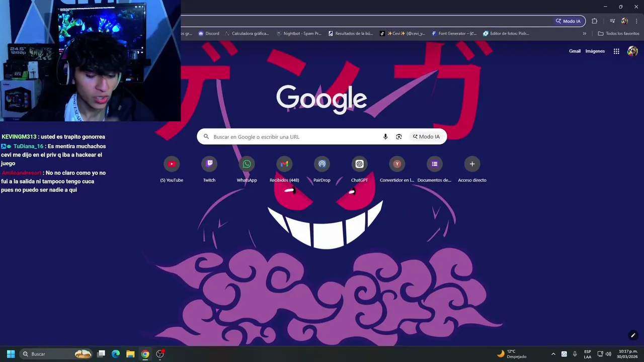Click Modo IA inside the Google search box
The image size is (644, 362).
coord(426,137)
